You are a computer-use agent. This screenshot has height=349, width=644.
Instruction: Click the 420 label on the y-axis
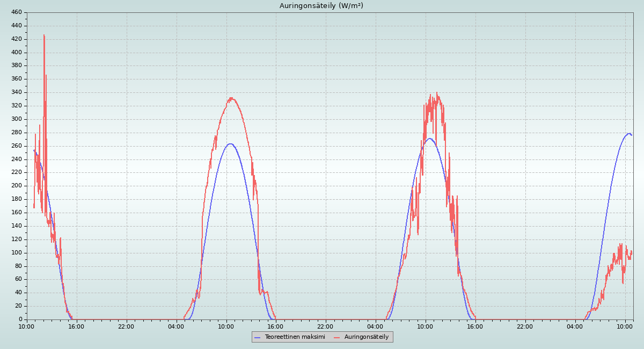[16, 39]
